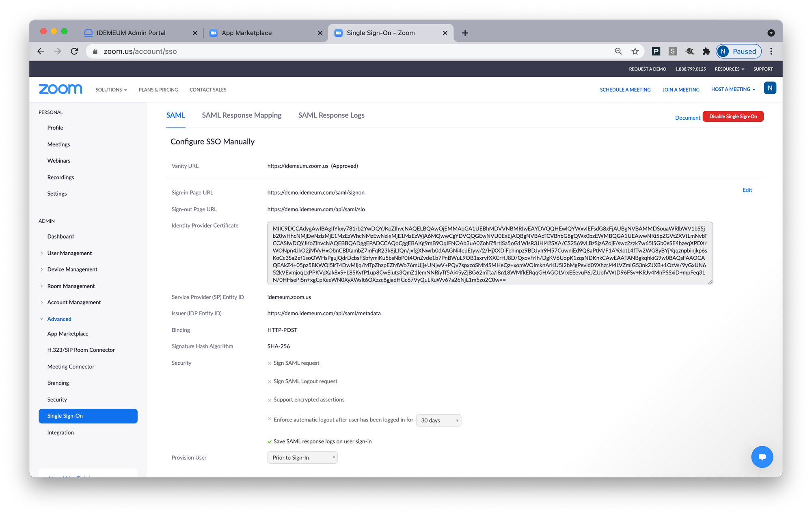The height and width of the screenshot is (516, 812).
Task: Open Plans & Pricing
Action: pos(158,90)
